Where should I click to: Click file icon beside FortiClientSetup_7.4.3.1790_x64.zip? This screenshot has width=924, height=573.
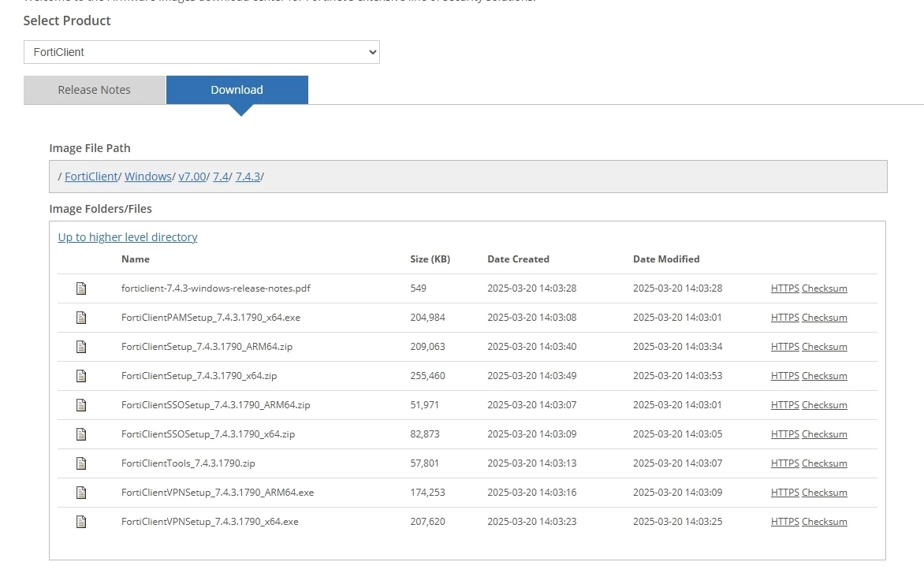click(81, 376)
